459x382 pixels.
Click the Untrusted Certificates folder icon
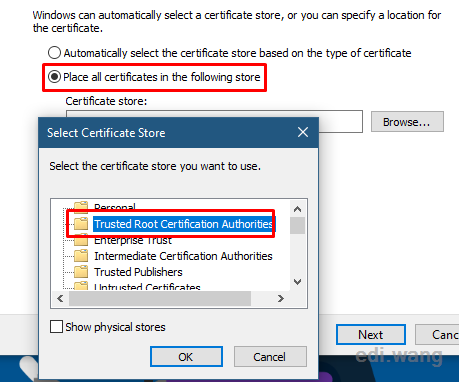pos(81,286)
